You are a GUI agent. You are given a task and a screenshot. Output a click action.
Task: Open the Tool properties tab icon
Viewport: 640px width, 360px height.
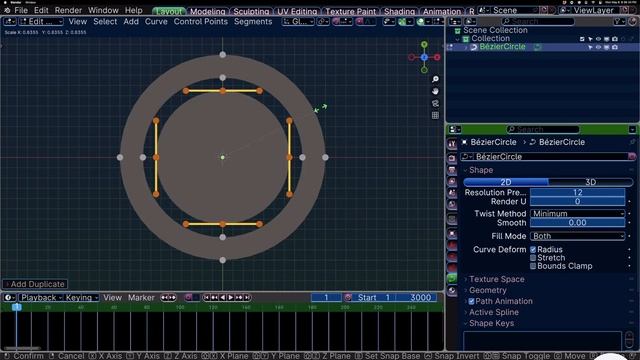pyautogui.click(x=452, y=144)
